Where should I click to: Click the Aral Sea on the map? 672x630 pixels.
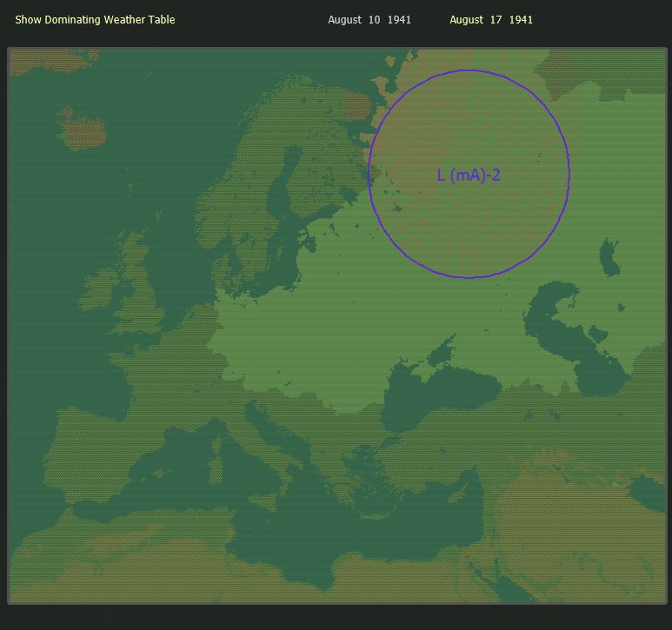click(609, 257)
